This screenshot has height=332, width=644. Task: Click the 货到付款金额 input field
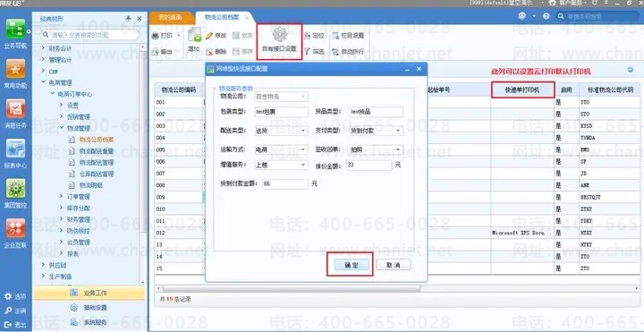[285, 184]
